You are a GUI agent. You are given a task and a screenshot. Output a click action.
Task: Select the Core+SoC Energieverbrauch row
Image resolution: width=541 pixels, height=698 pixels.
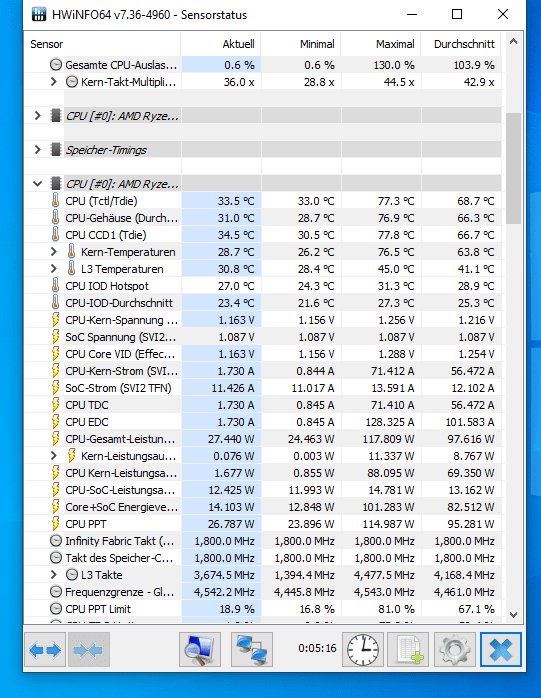point(263,507)
